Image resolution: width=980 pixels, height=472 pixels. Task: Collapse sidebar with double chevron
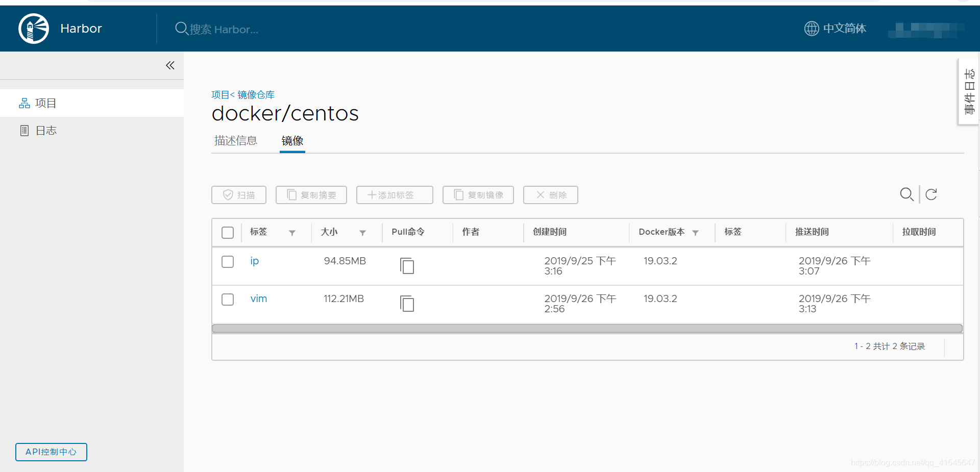point(170,65)
